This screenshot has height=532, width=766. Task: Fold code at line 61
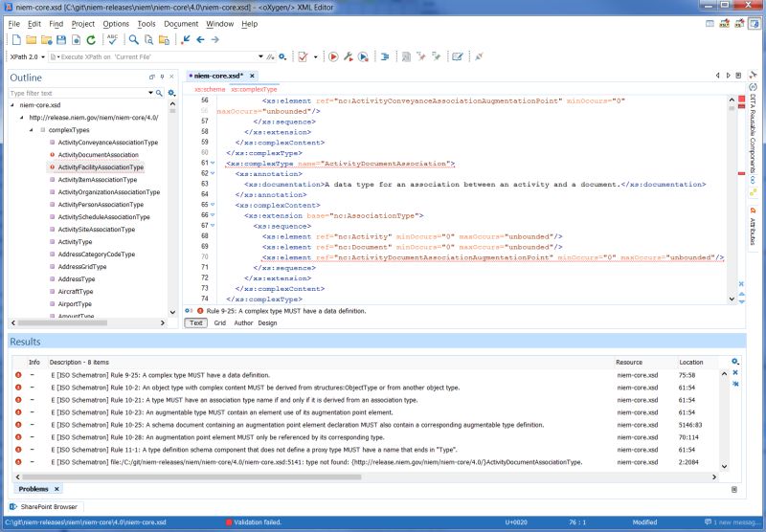[213, 163]
